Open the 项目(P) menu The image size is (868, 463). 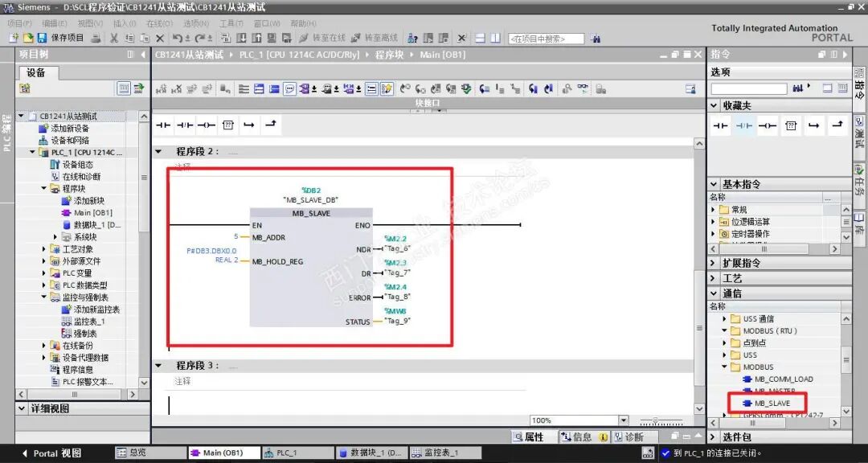pyautogui.click(x=19, y=23)
